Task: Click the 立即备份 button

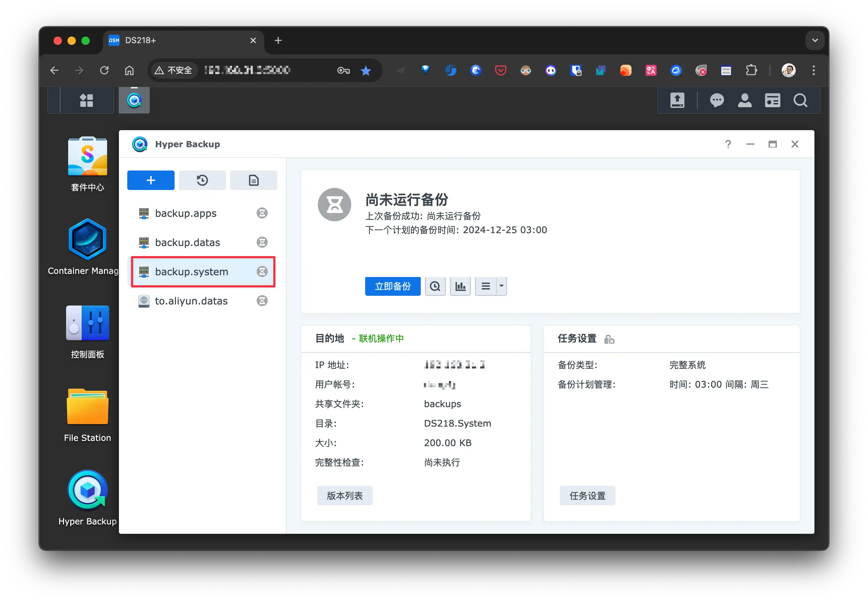Action: (392, 286)
